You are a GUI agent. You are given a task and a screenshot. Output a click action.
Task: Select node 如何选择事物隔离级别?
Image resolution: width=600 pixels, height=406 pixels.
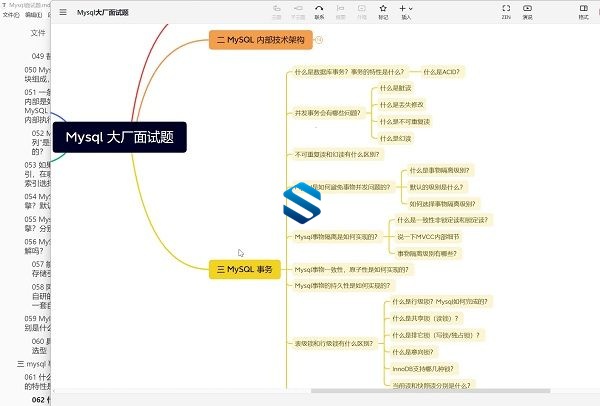(x=442, y=204)
